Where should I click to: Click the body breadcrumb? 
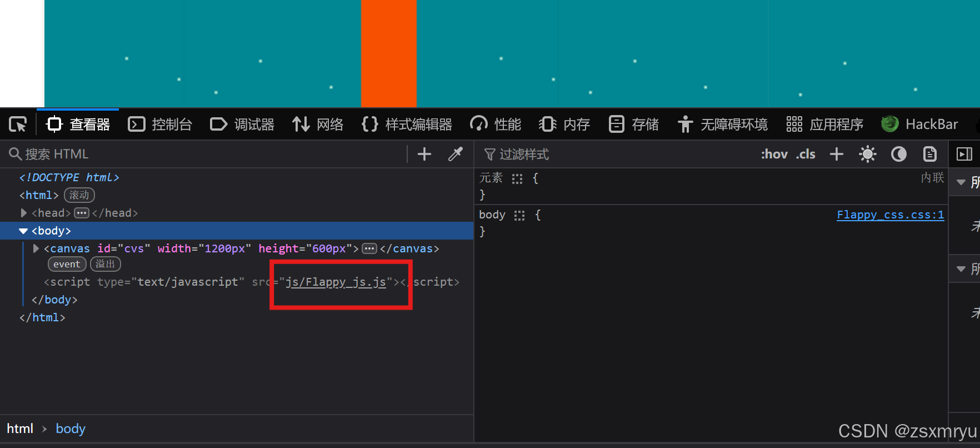pyautogui.click(x=71, y=429)
